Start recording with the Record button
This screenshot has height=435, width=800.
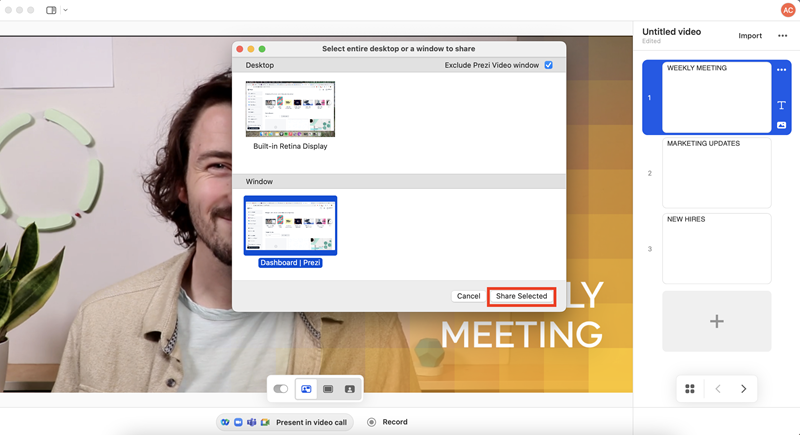coord(388,422)
